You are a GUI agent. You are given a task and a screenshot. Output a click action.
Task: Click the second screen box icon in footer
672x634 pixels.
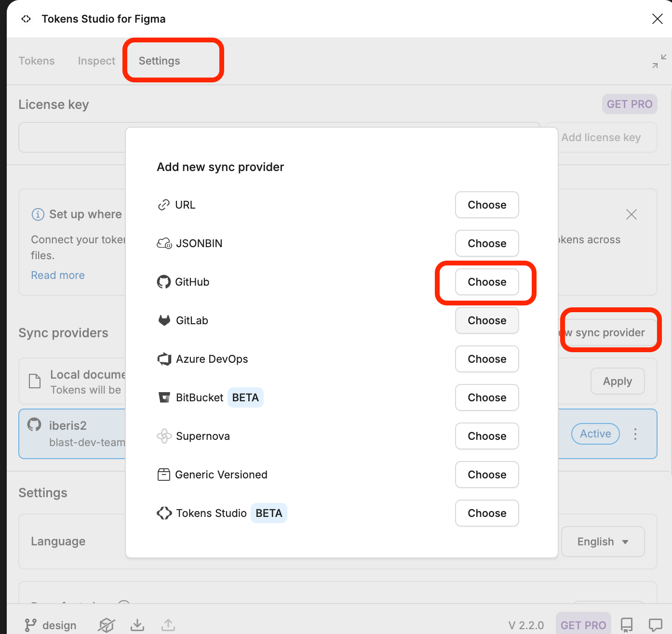point(107,625)
